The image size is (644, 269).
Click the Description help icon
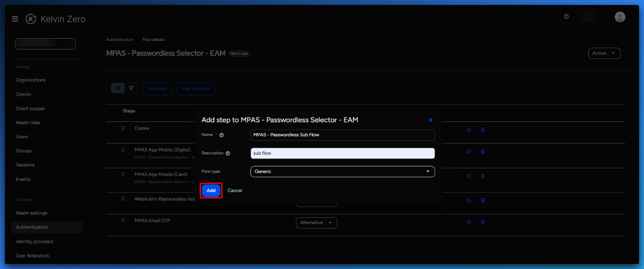[228, 153]
